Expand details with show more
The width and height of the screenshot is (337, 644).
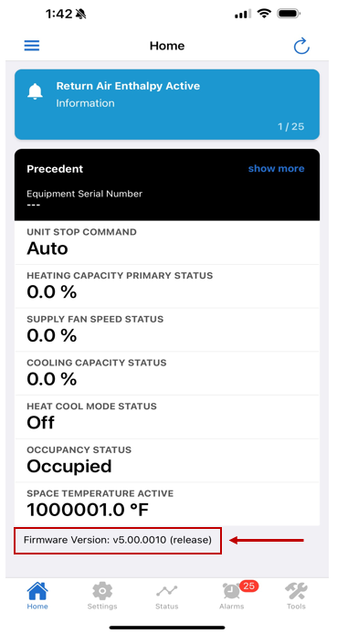click(276, 168)
